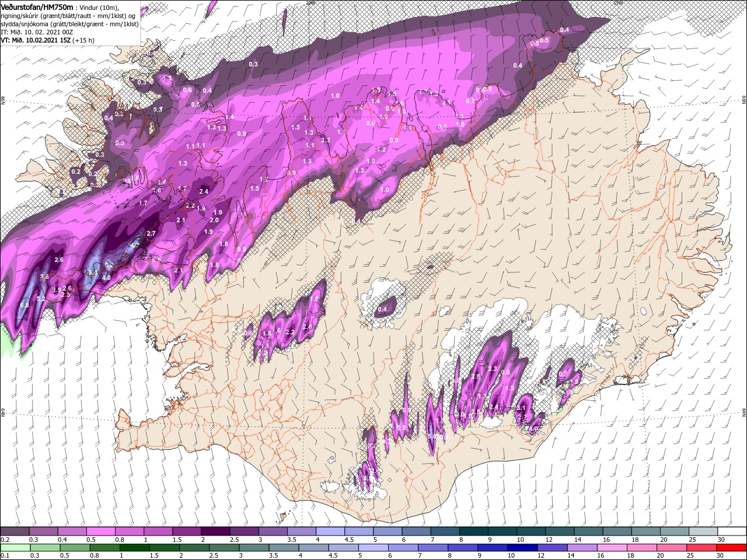Choose the 0.8 pink-orchid swatch in upper legend
Image resolution: width=747 pixels, height=560 pixels.
coord(130,531)
